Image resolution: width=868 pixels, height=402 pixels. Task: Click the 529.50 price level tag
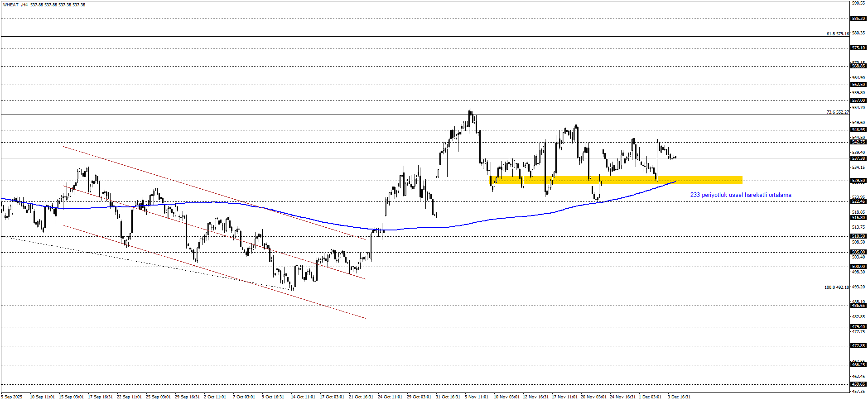[x=858, y=181]
